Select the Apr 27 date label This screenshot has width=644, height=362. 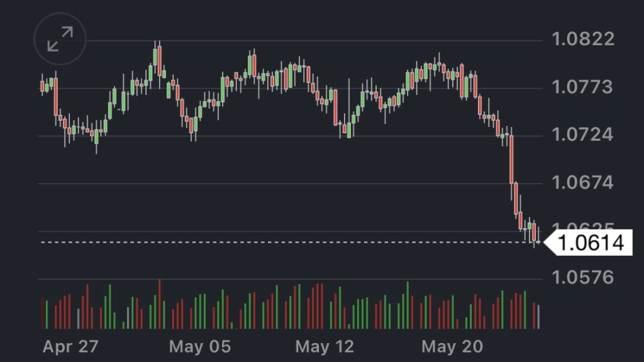[70, 346]
